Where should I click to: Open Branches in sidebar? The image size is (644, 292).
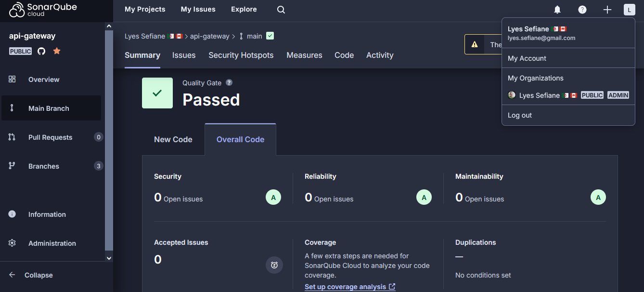pyautogui.click(x=51, y=166)
